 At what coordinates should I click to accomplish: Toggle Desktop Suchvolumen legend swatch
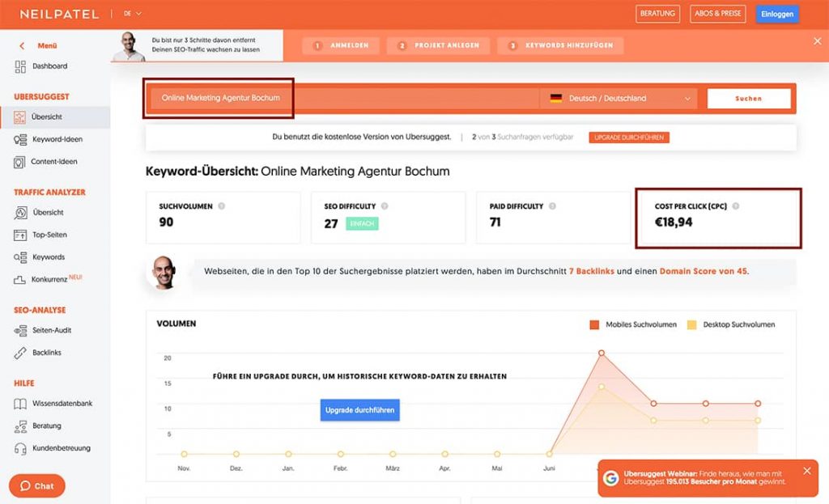(691, 325)
